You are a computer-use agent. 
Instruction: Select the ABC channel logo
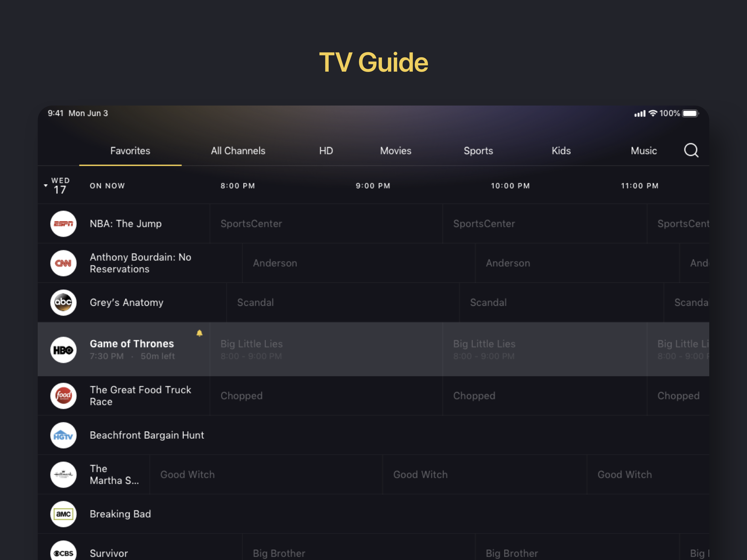(x=63, y=302)
